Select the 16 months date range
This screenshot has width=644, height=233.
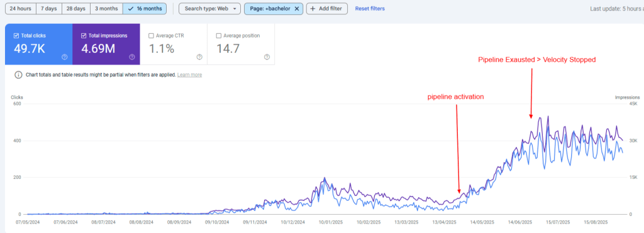tap(145, 9)
